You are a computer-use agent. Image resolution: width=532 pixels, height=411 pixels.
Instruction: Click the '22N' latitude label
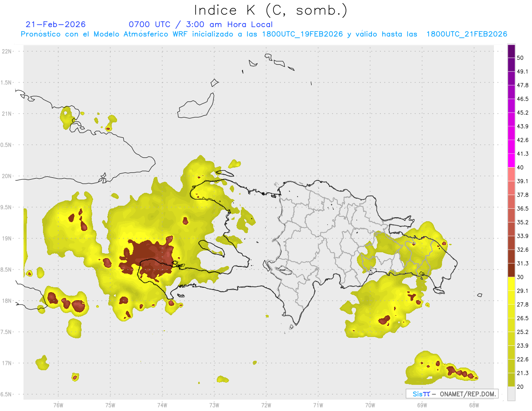tap(7, 51)
